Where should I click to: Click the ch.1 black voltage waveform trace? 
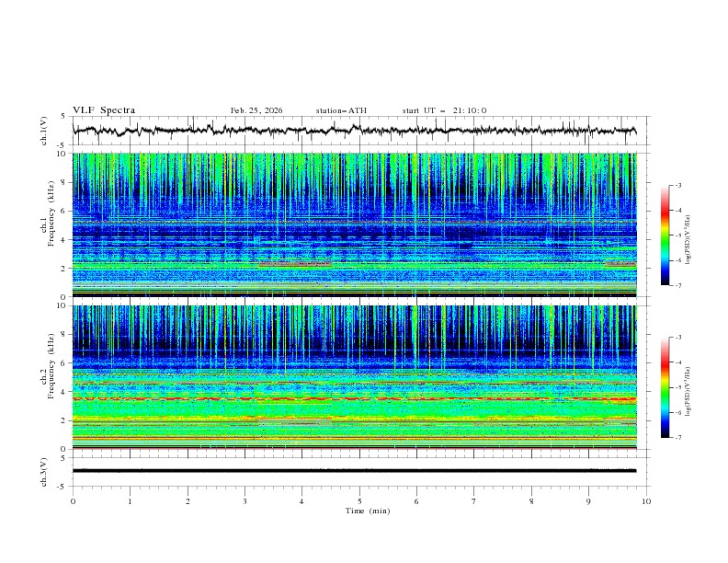click(x=354, y=130)
